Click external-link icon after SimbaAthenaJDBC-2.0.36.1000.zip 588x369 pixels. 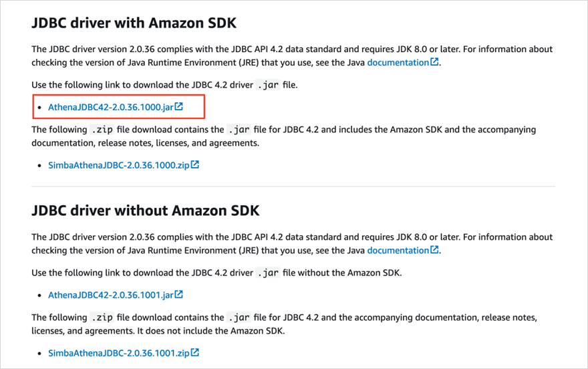[x=195, y=165]
